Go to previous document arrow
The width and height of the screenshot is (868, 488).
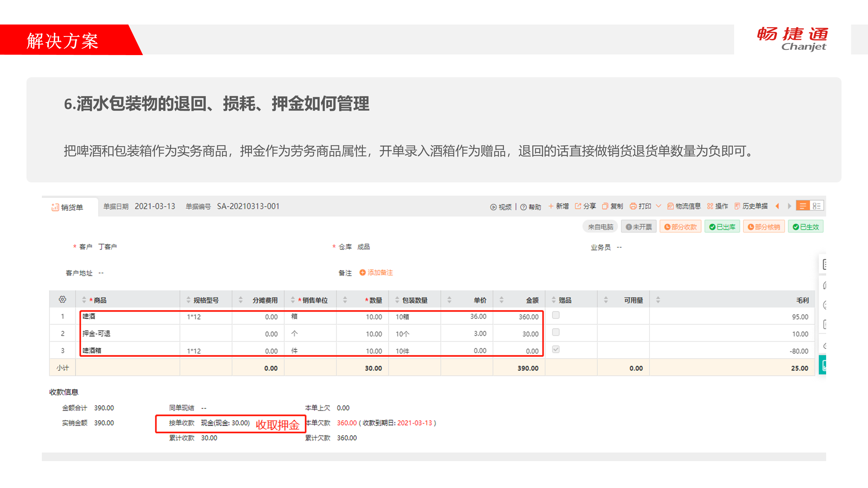(x=777, y=206)
